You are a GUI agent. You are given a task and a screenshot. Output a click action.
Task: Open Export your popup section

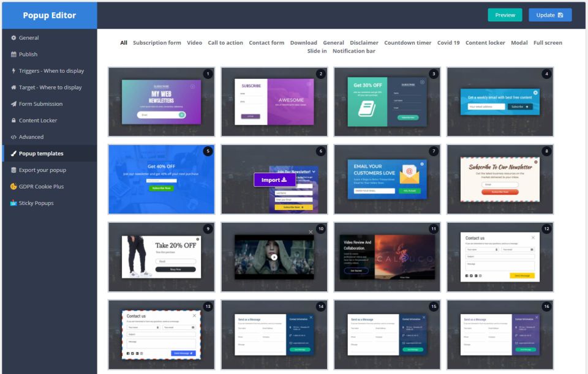click(x=42, y=170)
